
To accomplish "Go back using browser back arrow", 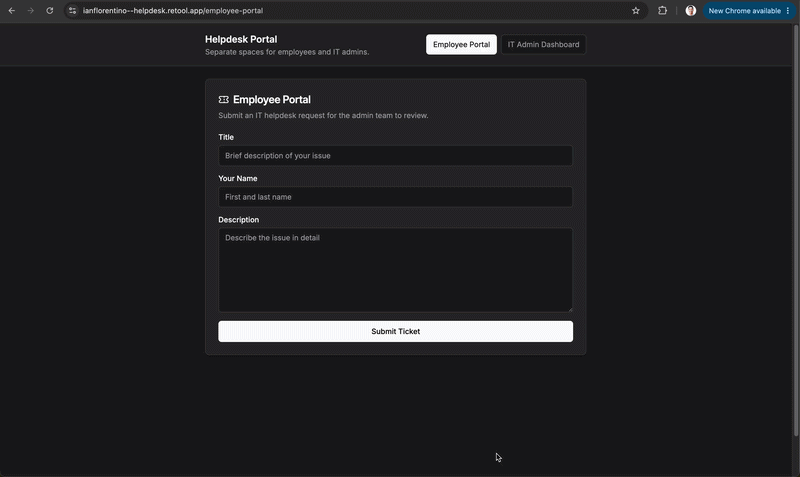I will coord(12,11).
